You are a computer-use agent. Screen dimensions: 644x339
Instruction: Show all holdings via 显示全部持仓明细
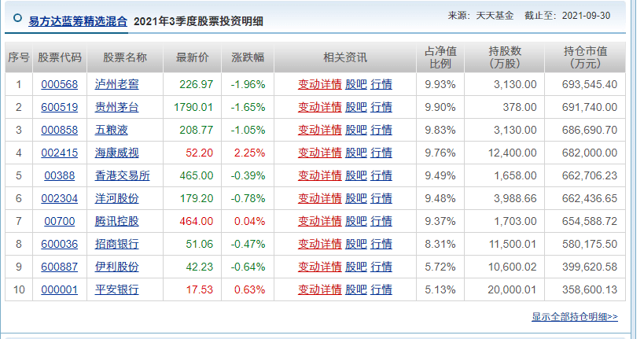(574, 317)
